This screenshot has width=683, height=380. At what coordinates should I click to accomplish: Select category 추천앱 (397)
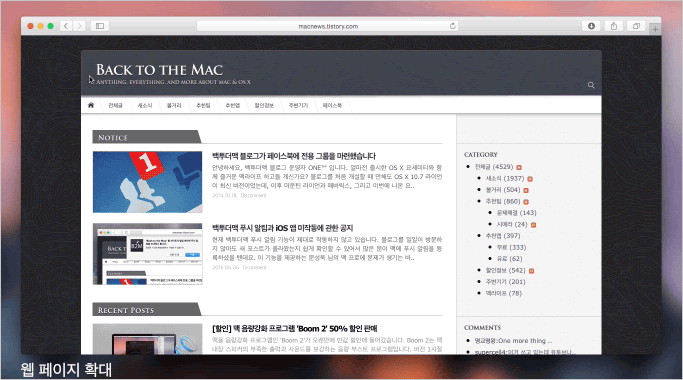503,236
